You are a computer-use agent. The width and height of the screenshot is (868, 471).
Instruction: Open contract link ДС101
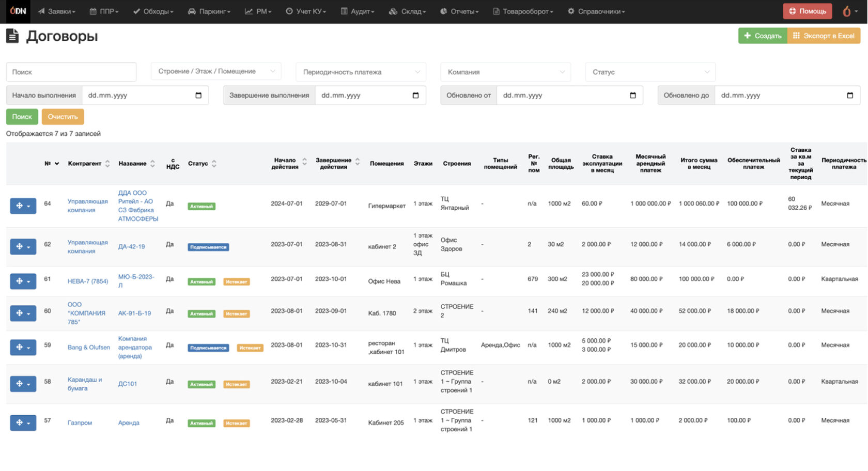[x=128, y=384]
